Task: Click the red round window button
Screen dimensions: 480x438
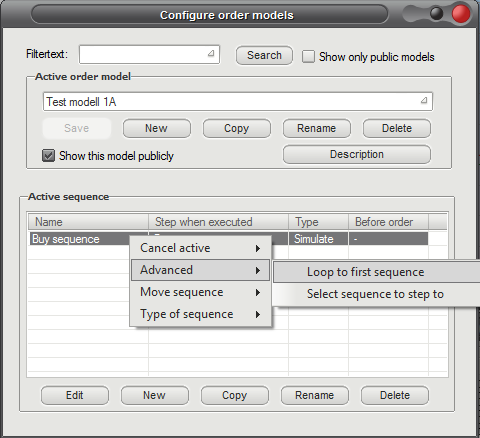Action: coord(461,14)
